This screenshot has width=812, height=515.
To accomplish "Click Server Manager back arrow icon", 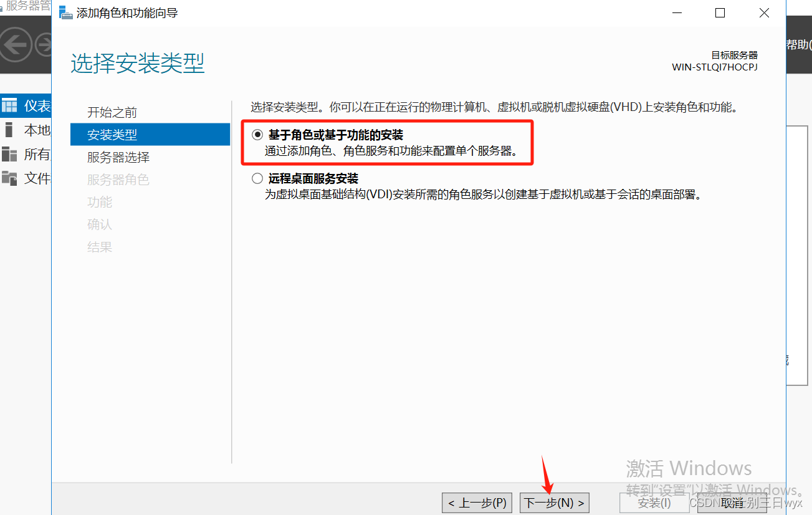I will tap(16, 44).
